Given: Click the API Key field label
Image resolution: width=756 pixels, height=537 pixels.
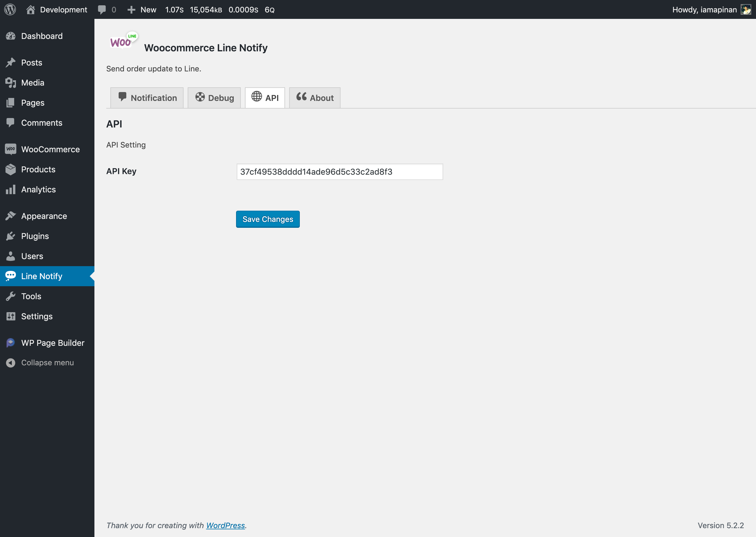Looking at the screenshot, I should pyautogui.click(x=121, y=171).
